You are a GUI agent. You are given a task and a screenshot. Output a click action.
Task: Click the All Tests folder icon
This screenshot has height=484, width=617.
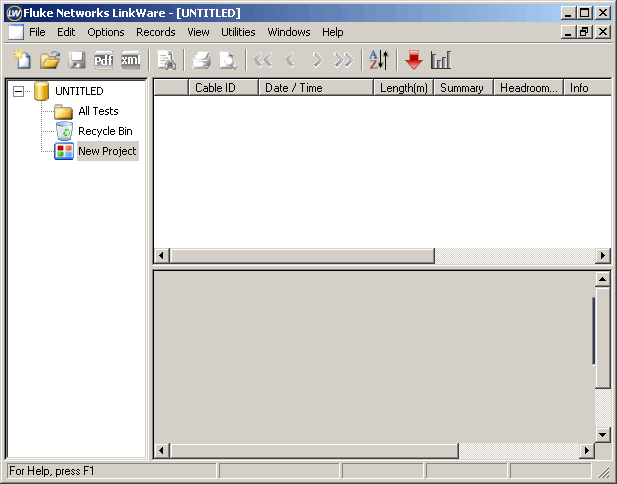tap(63, 111)
